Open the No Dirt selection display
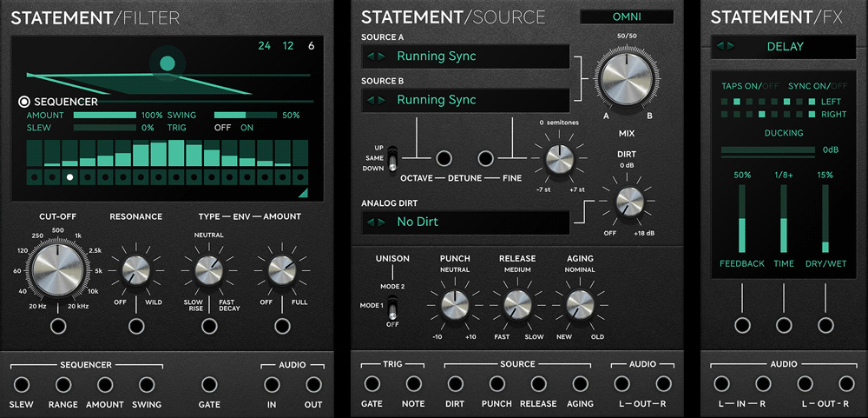Screen dimensions: 868x418 coord(465,222)
